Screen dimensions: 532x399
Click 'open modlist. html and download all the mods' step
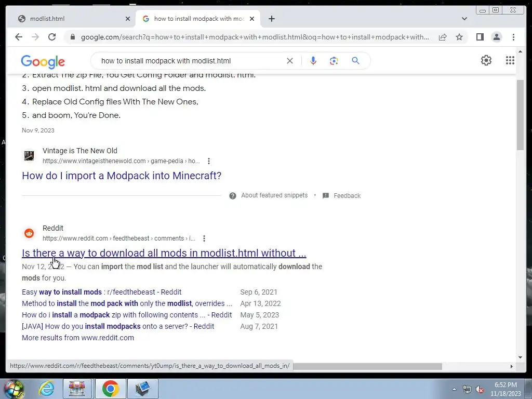(119, 88)
